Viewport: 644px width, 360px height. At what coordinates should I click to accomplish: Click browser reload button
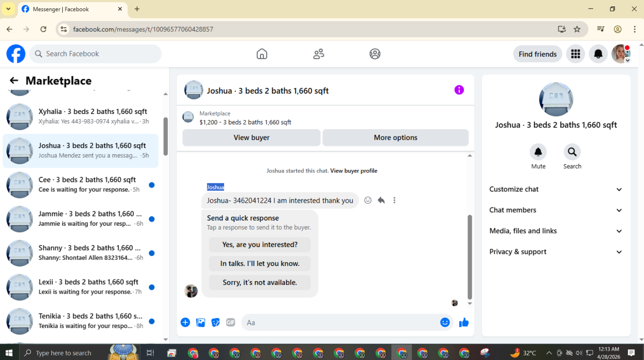43,29
